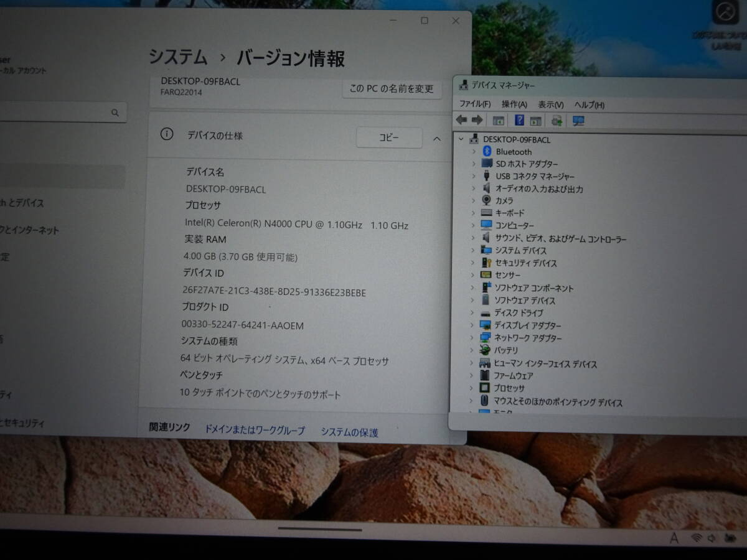Image resolution: width=747 pixels, height=560 pixels.
Task: Select the mouse icon for マウスとそのほかのポインティング デバイス
Action: click(x=485, y=401)
